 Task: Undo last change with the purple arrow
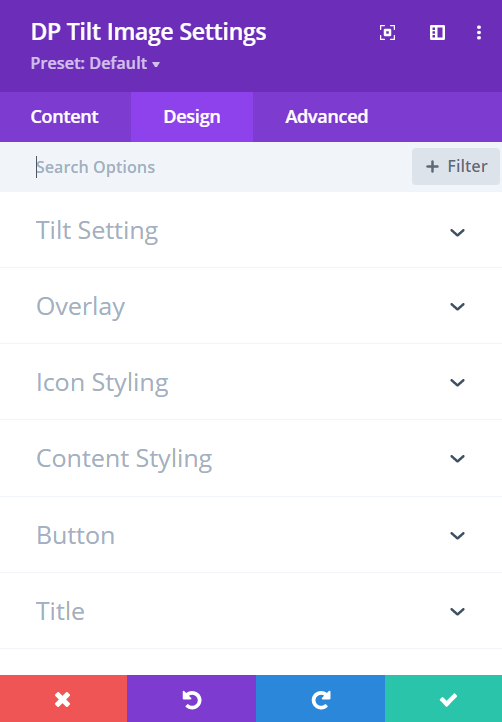point(191,699)
